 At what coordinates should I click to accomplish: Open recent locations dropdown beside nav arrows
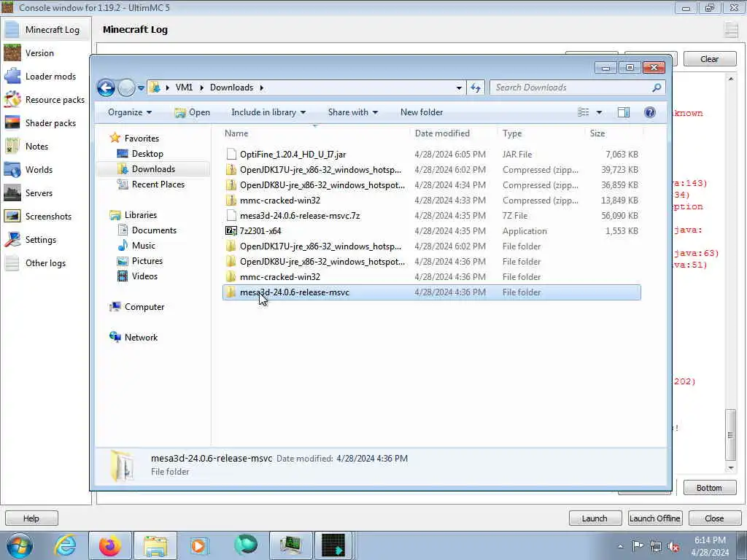coord(141,88)
